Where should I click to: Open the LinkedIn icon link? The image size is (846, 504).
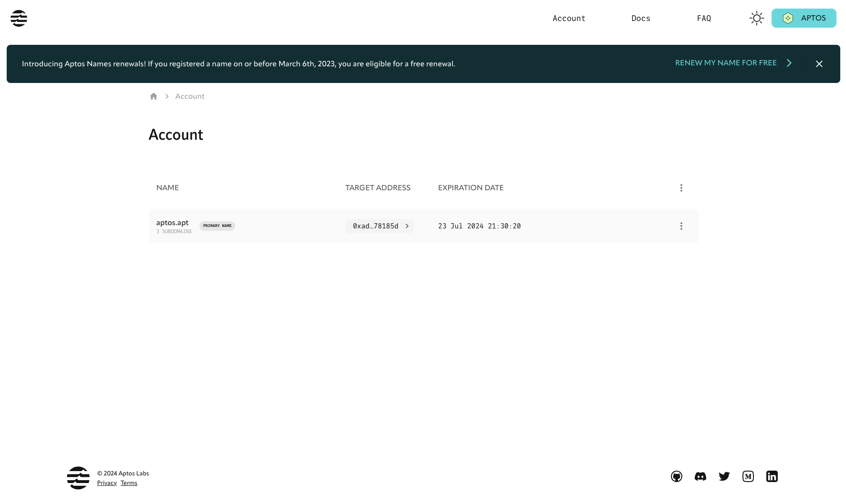click(x=772, y=476)
